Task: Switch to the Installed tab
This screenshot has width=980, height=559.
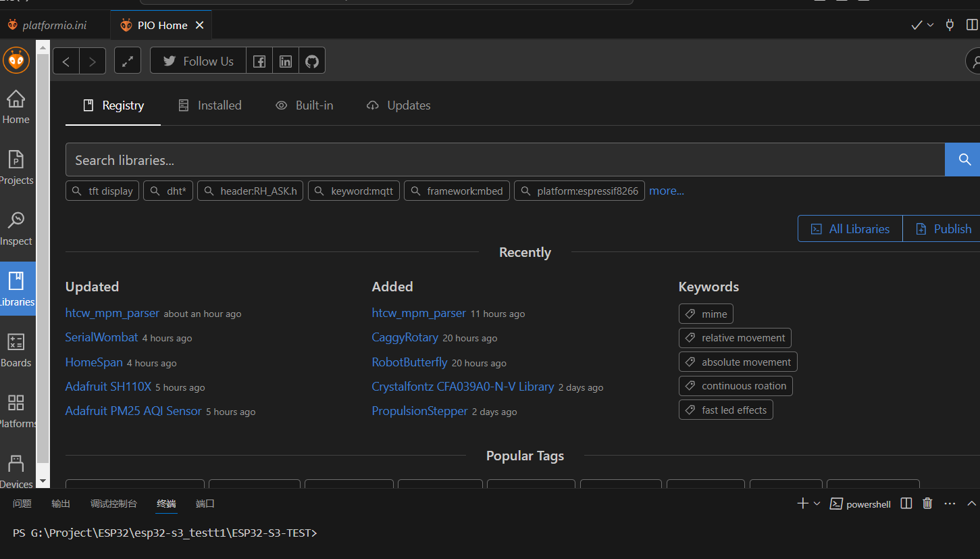Action: [x=209, y=105]
